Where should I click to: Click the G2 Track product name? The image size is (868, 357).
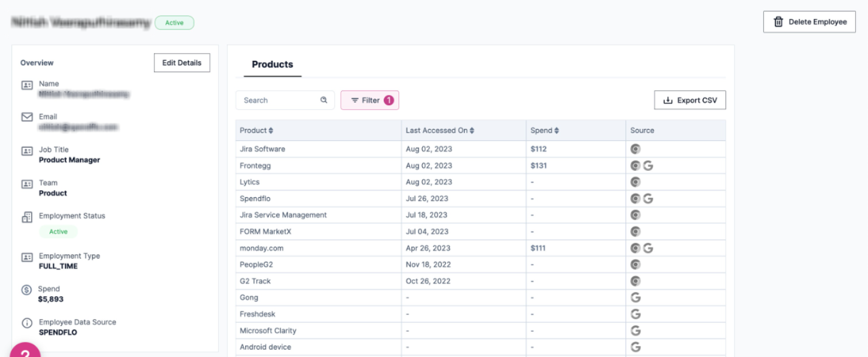pos(255,281)
